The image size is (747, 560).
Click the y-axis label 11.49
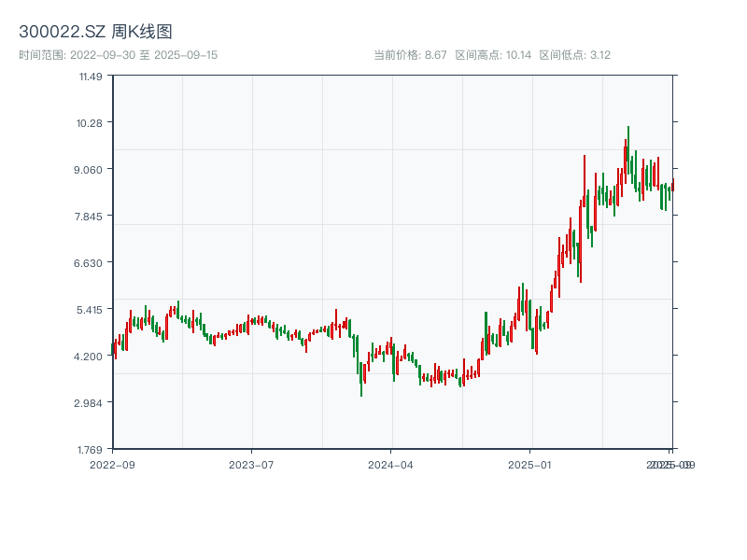click(91, 77)
